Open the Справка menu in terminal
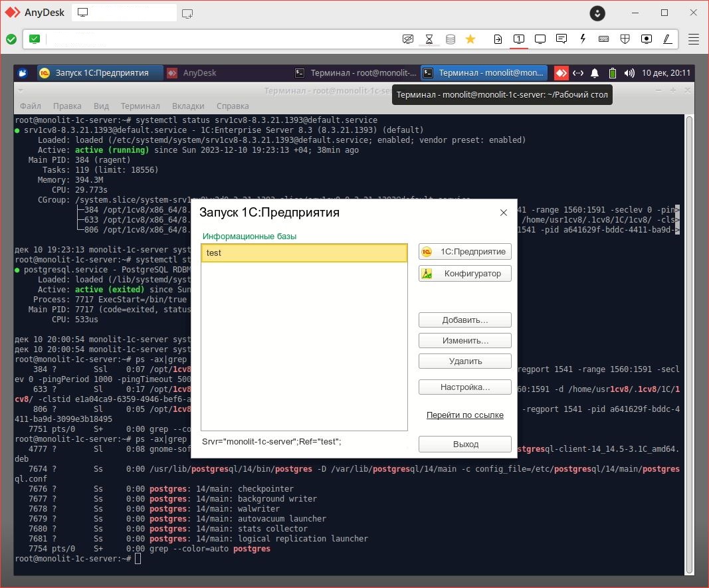Viewport: 709px width, 588px height. coord(233,106)
